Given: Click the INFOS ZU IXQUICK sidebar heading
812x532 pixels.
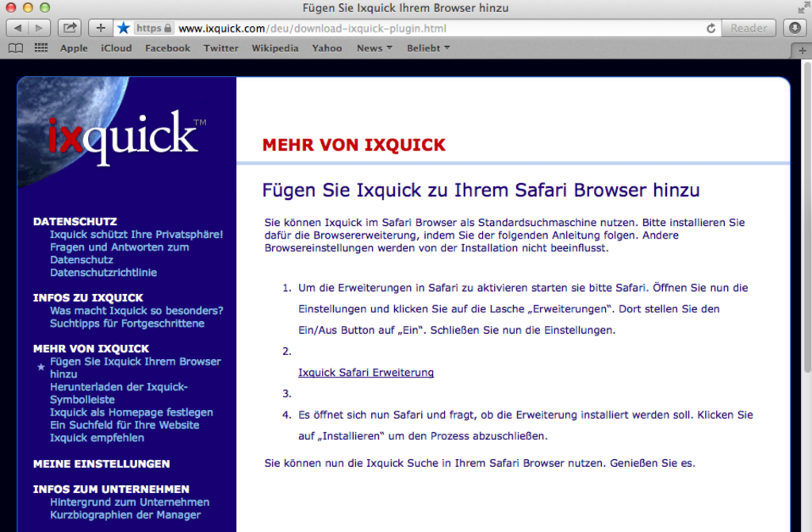Looking at the screenshot, I should tap(88, 298).
